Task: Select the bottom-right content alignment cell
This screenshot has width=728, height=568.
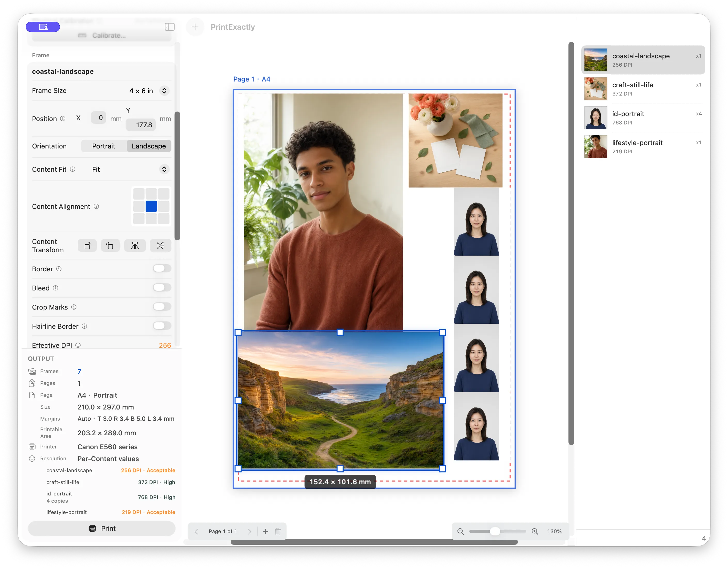Action: [164, 219]
